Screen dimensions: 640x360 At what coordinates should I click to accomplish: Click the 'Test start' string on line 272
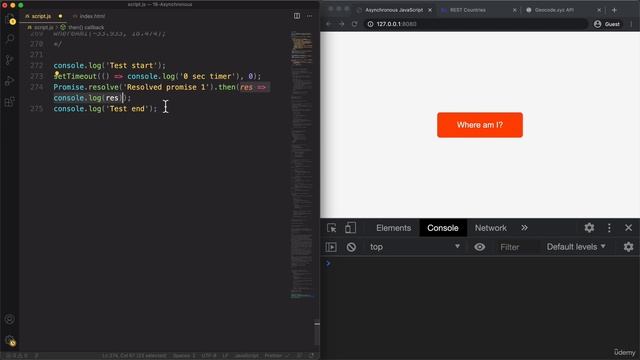131,65
